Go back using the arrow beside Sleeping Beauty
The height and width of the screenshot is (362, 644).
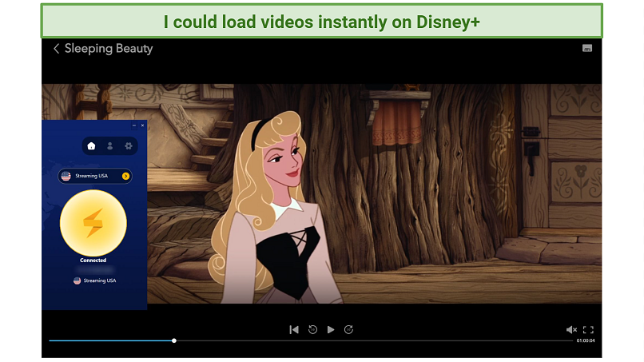pos(56,49)
